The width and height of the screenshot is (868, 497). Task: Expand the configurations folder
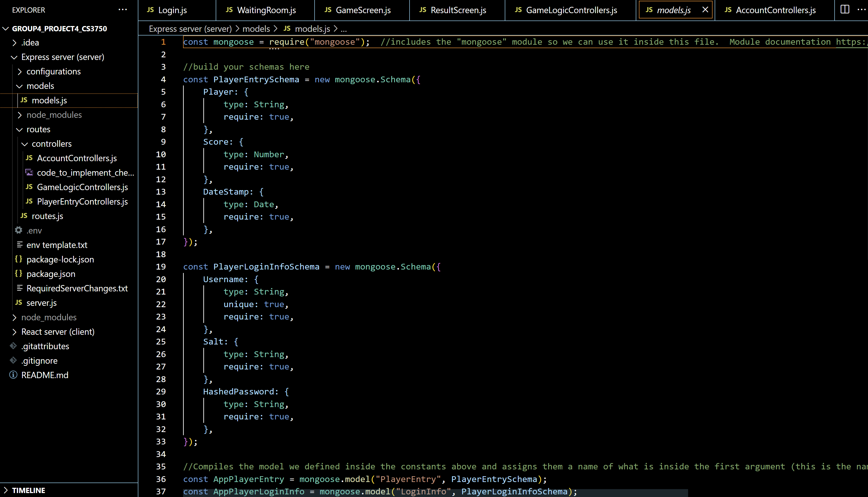coord(19,72)
